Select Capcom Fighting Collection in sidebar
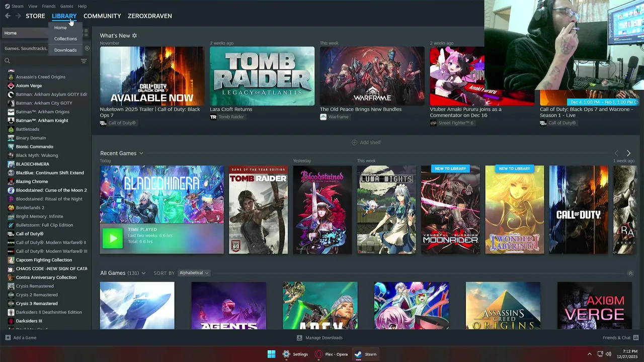Viewport: 644px width, 362px height. [x=44, y=260]
